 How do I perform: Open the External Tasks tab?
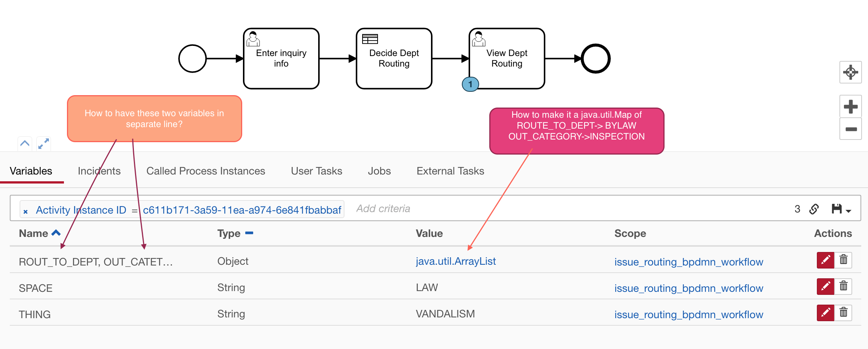point(450,171)
